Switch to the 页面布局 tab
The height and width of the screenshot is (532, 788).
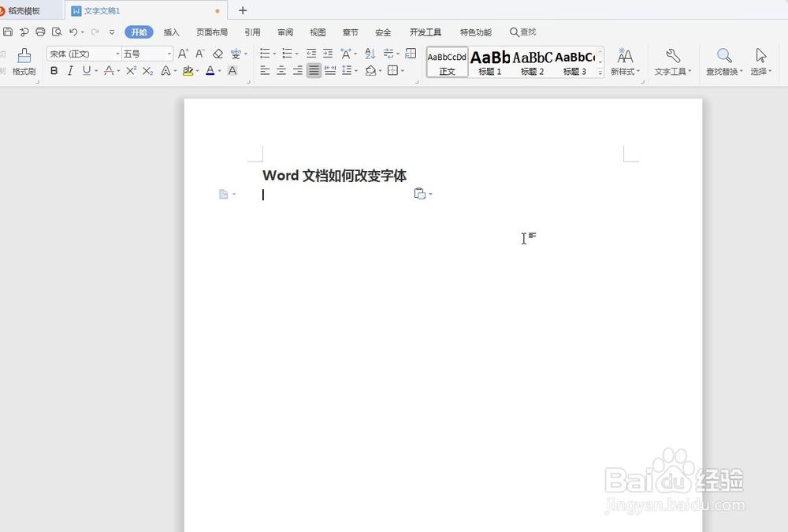[x=211, y=32]
